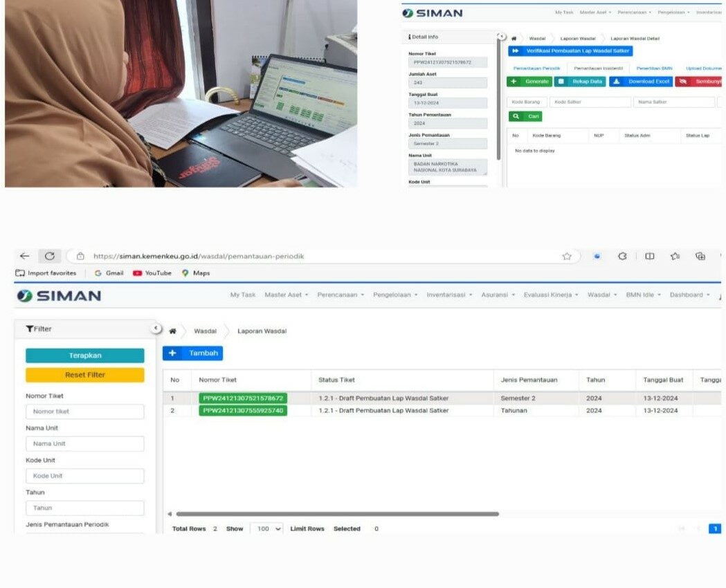Image resolution: width=726 pixels, height=588 pixels.
Task: View site info via the address bar lock icon
Action: [x=80, y=256]
